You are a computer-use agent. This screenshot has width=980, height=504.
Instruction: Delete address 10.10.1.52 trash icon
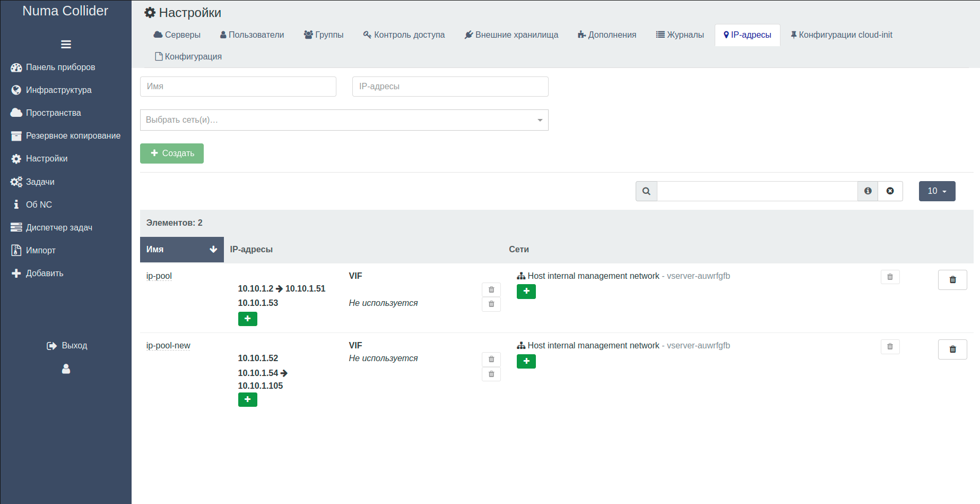tap(491, 360)
